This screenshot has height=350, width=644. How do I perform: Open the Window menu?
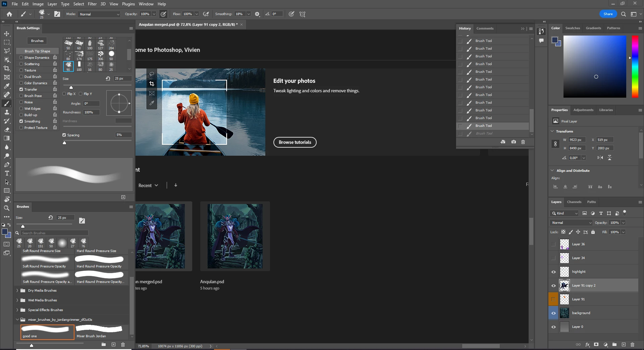click(146, 4)
